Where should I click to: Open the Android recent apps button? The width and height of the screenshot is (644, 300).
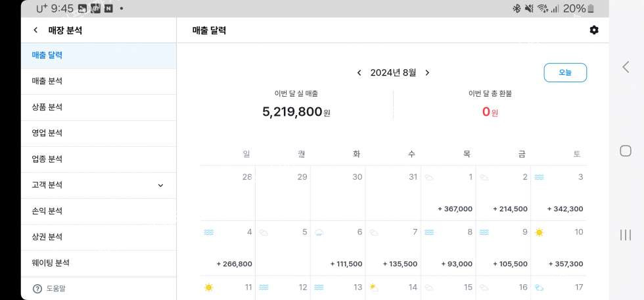[x=626, y=235]
